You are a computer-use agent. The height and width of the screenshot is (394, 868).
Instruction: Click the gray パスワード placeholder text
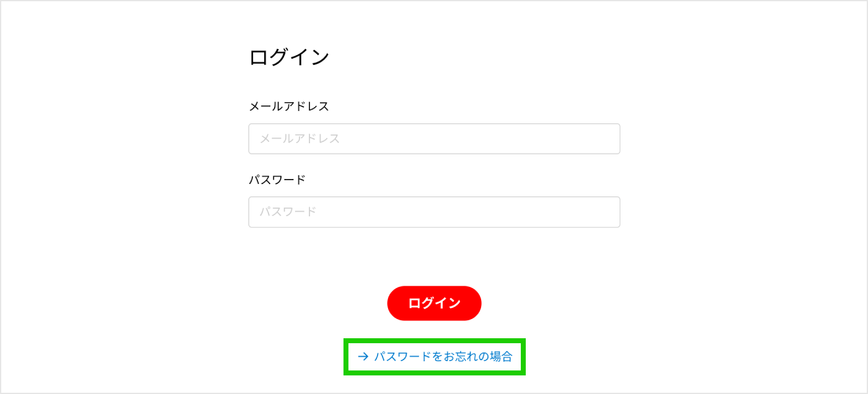tap(288, 212)
